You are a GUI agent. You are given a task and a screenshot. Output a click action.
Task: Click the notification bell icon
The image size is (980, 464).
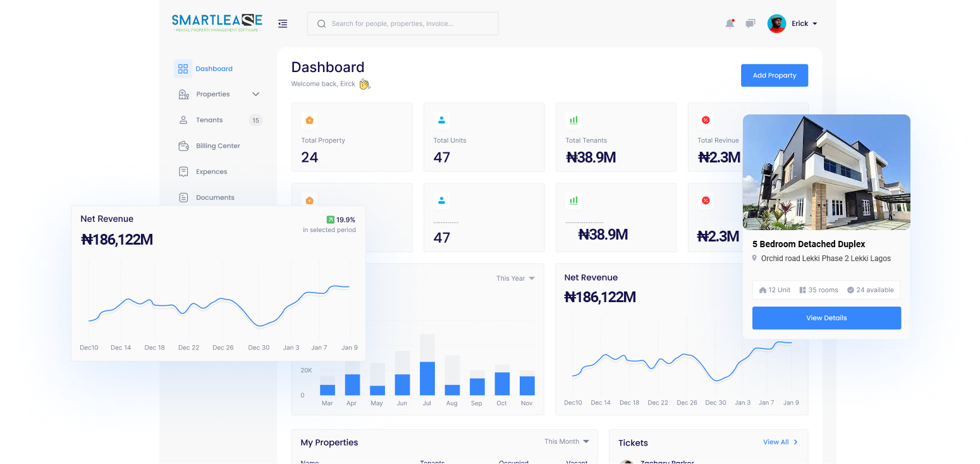(x=730, y=24)
